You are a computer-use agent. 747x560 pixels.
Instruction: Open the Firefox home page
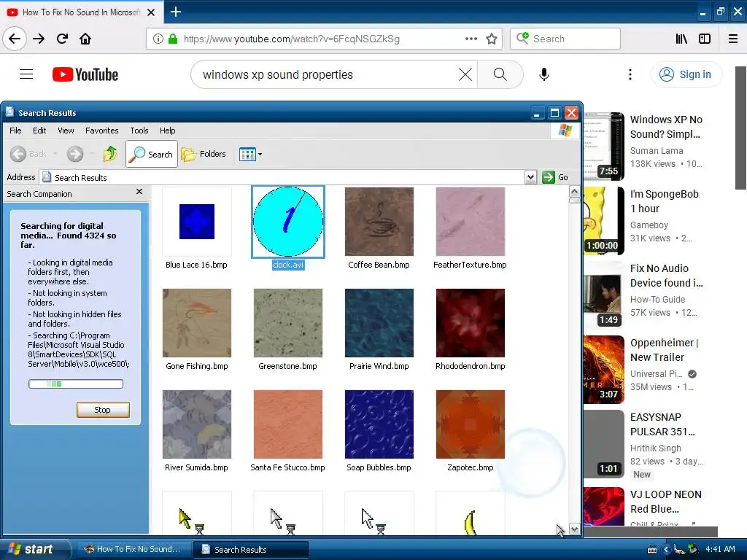point(85,39)
